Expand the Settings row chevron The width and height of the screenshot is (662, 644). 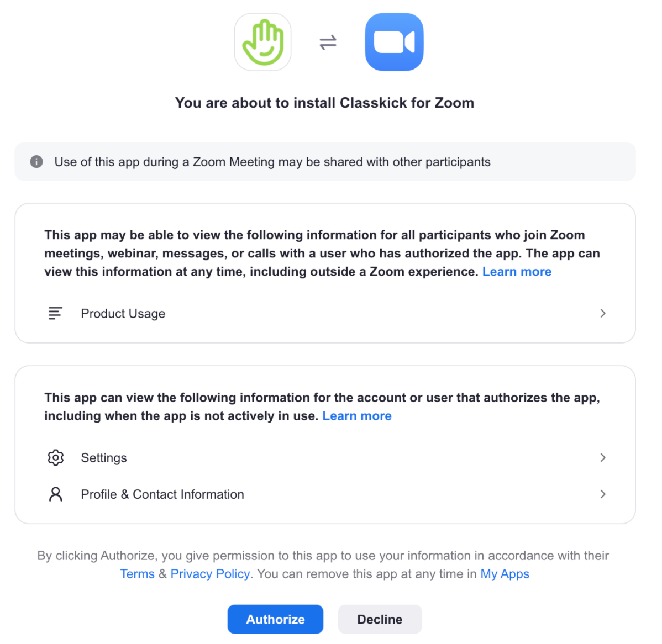(603, 457)
